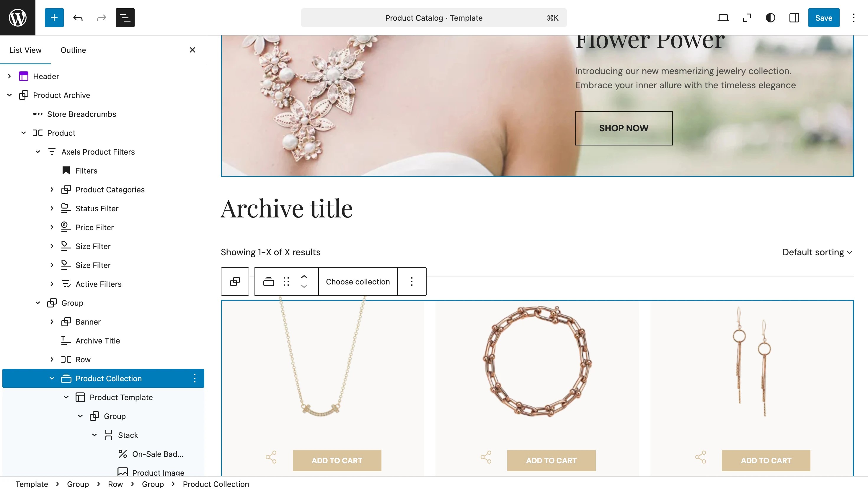Switch to the Outline tab
868x491 pixels.
pyautogui.click(x=73, y=50)
